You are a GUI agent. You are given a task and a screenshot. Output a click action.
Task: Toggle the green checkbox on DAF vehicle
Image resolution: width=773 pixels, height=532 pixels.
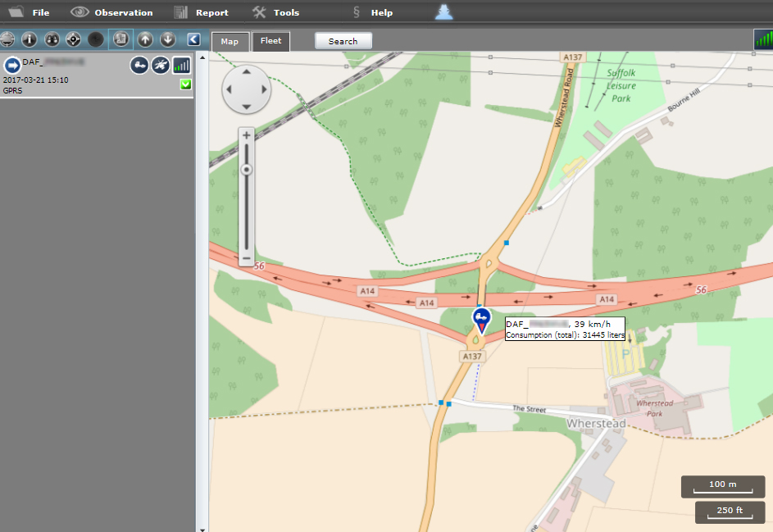185,84
